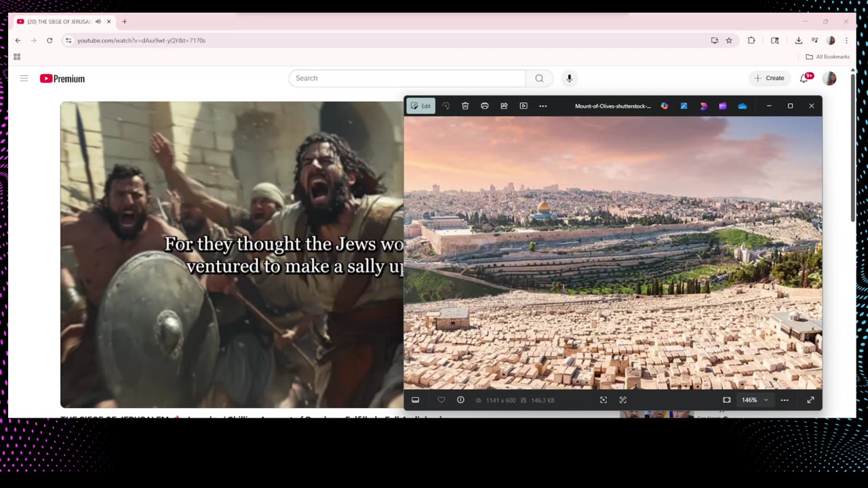868x488 pixels.
Task: Bookmark this page with the star
Action: 729,41
